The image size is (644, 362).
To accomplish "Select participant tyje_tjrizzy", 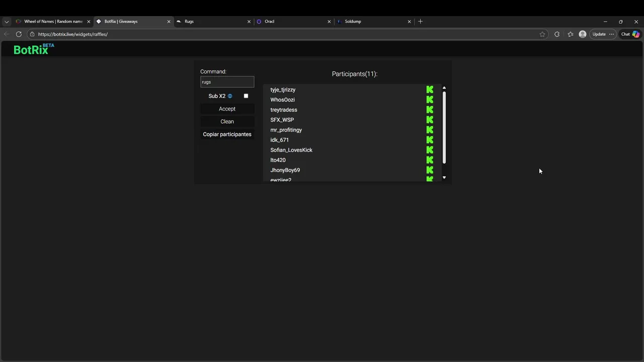I will point(283,89).
